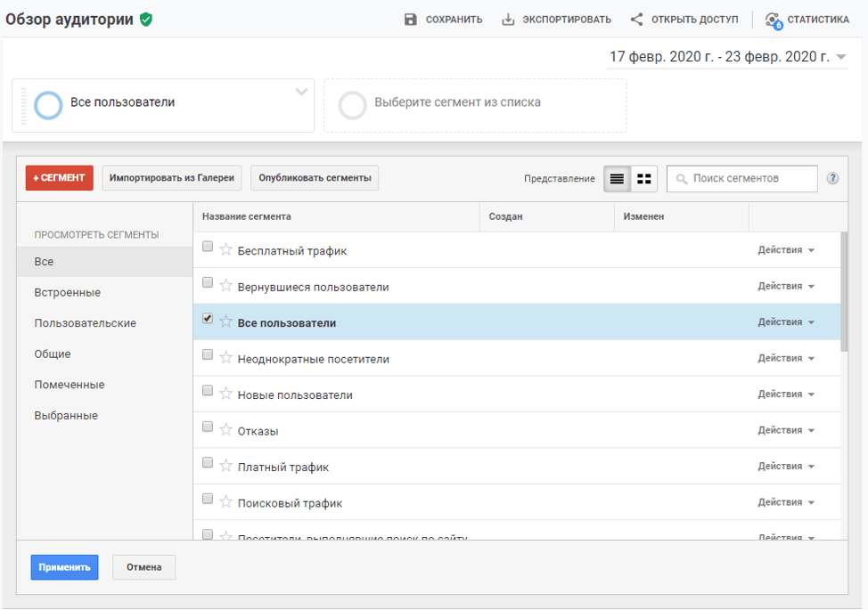The height and width of the screenshot is (610, 868).
Task: Check the Новые пользователи checkbox
Action: point(208,390)
